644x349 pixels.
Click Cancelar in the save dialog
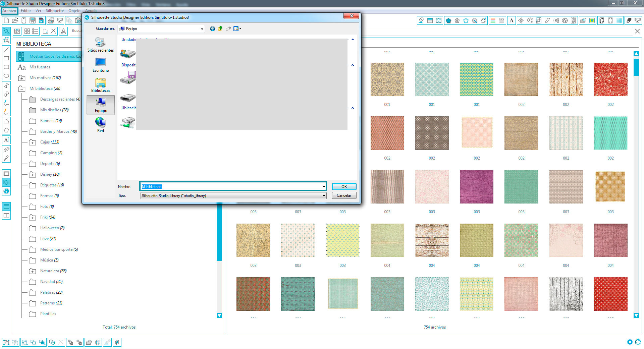tap(344, 195)
